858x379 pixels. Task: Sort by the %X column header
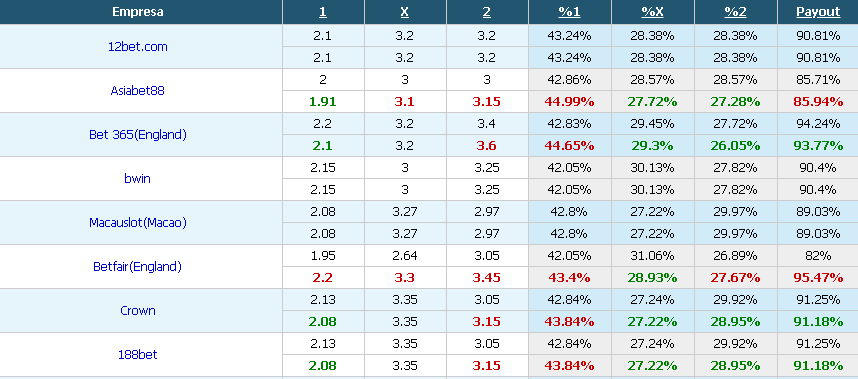pyautogui.click(x=652, y=12)
